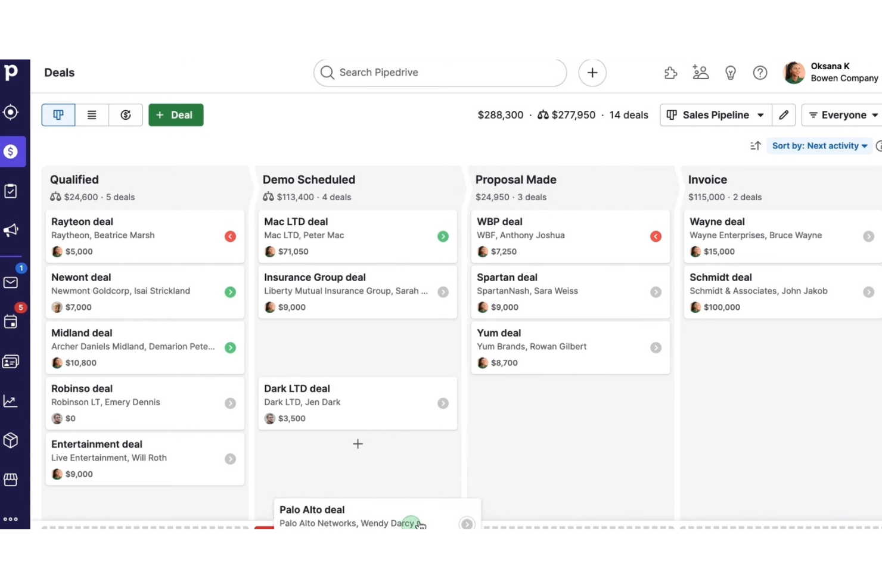Open Activities calendar icon in sidebar

pos(11,322)
